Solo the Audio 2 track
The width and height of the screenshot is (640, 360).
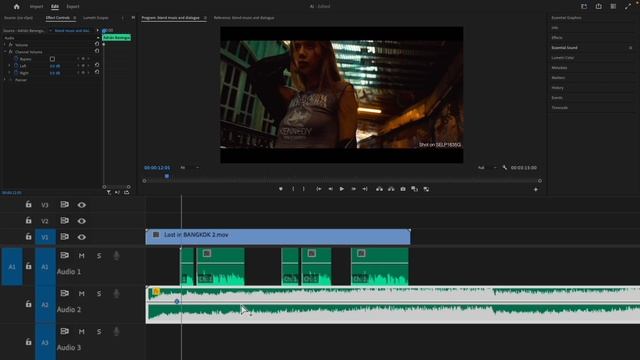[99, 293]
